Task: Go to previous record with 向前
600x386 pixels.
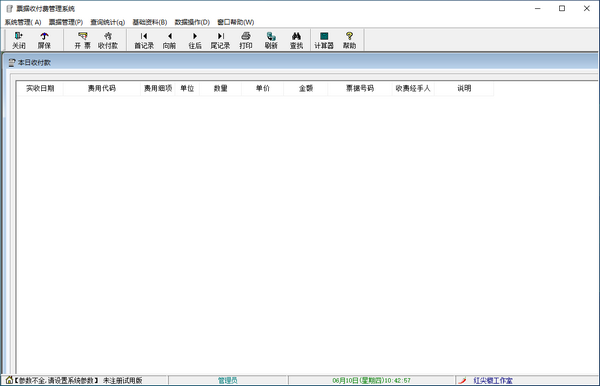Action: pos(169,40)
